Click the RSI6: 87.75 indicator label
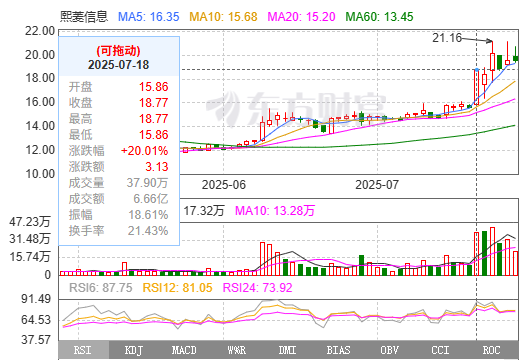 [x=101, y=288]
